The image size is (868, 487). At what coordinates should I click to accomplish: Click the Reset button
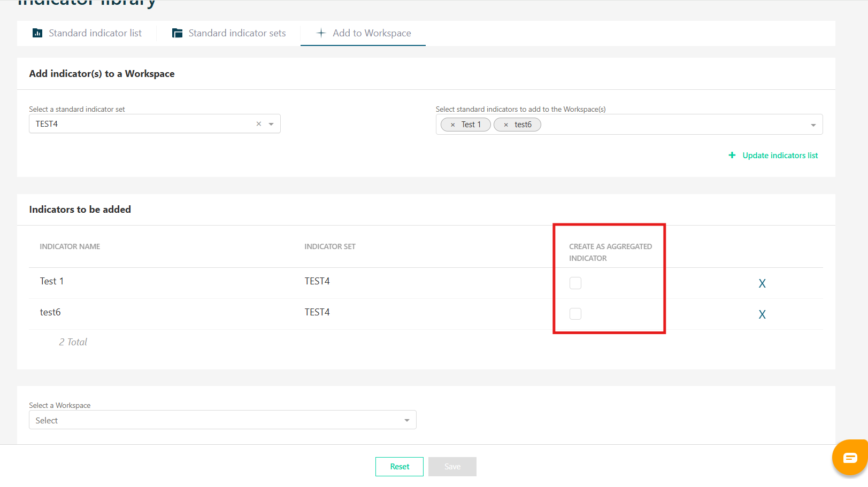(400, 467)
